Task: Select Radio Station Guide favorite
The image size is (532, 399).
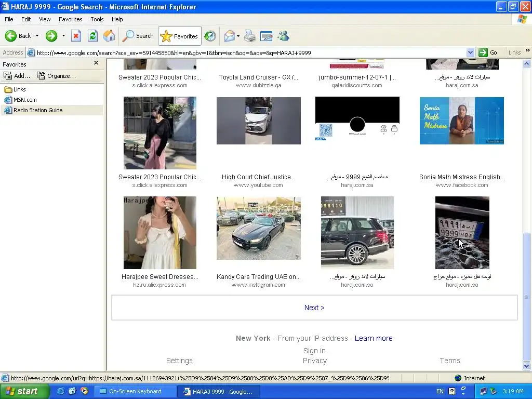Action: click(33, 110)
